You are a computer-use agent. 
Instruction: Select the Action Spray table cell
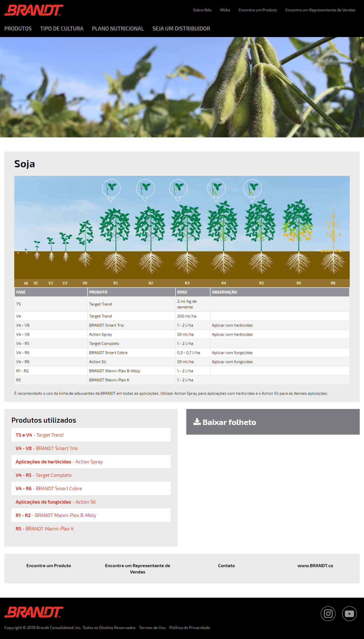[x=131, y=334]
